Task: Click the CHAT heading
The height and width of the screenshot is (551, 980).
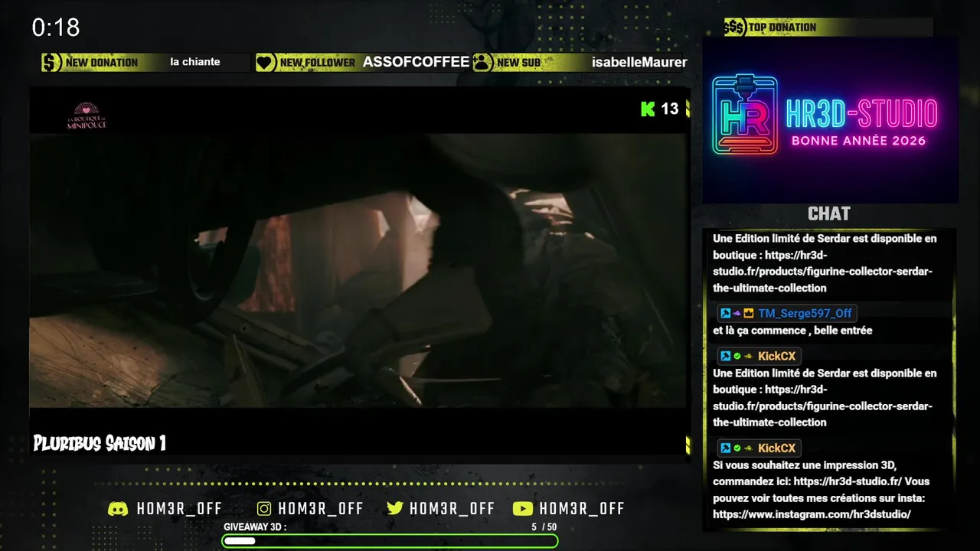Action: coord(829,214)
